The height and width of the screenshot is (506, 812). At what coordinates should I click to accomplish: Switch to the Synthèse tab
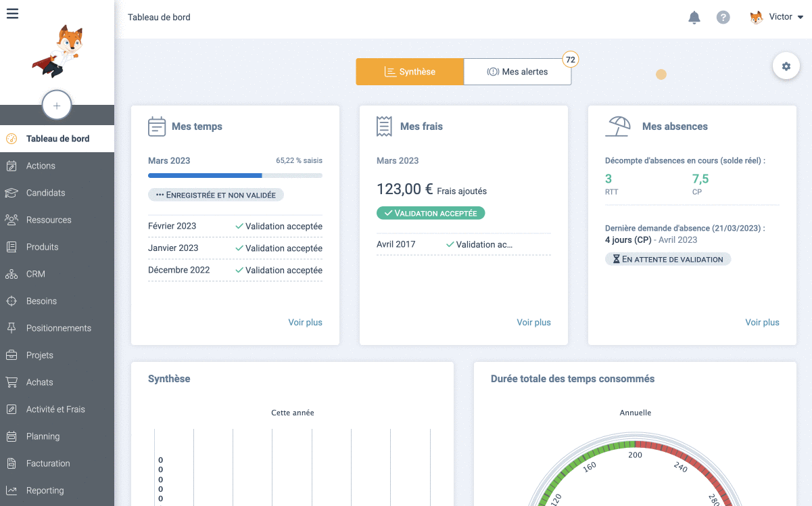click(410, 72)
